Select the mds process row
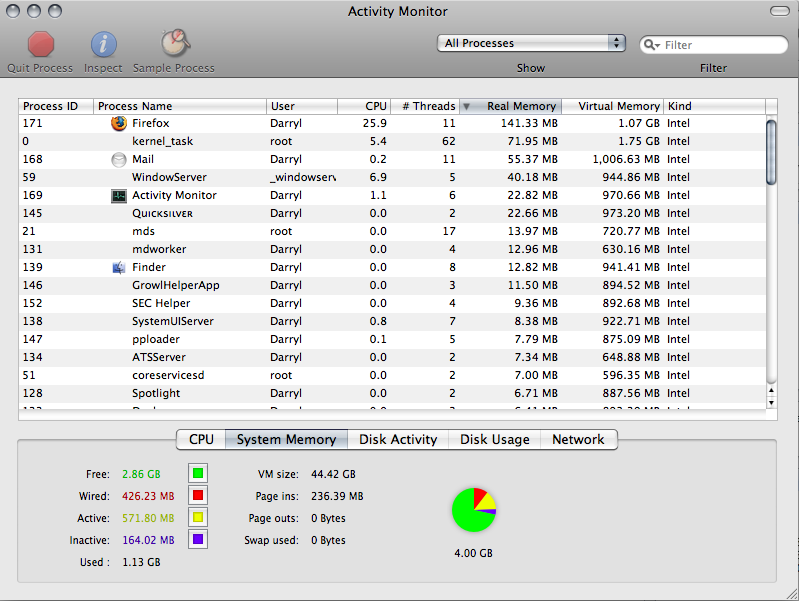 [392, 231]
